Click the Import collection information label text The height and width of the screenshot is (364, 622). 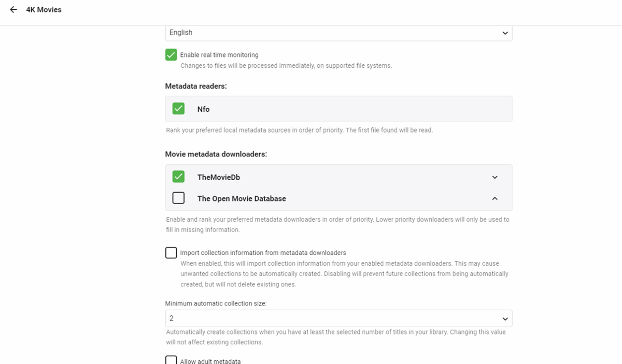coord(263,253)
